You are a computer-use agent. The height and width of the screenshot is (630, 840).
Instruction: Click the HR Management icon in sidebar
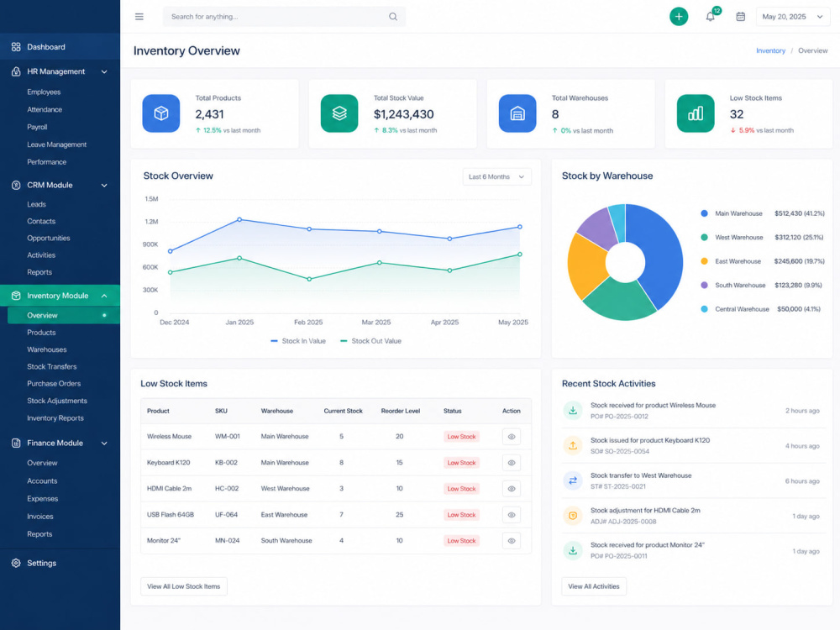click(16, 71)
